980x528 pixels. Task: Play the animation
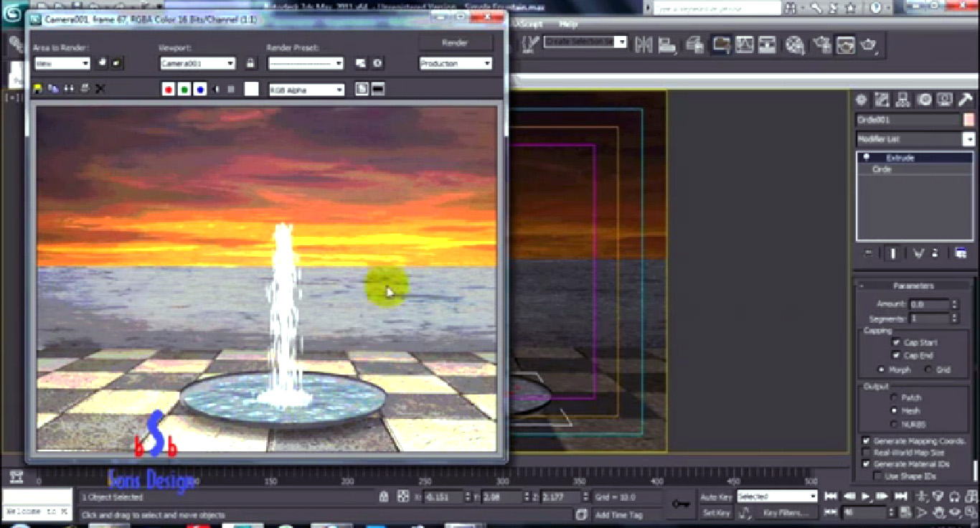[x=867, y=496]
